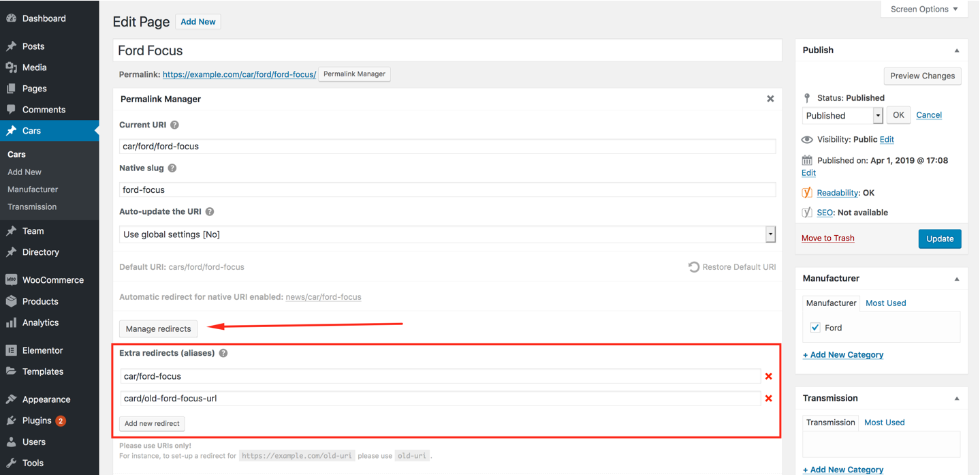The height and width of the screenshot is (475, 980).
Task: Open the Published status dropdown
Action: coord(842,116)
